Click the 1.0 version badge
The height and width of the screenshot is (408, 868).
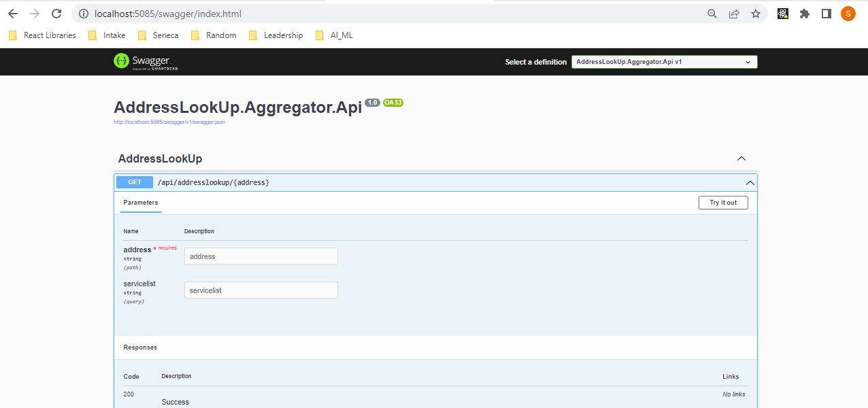coord(372,103)
